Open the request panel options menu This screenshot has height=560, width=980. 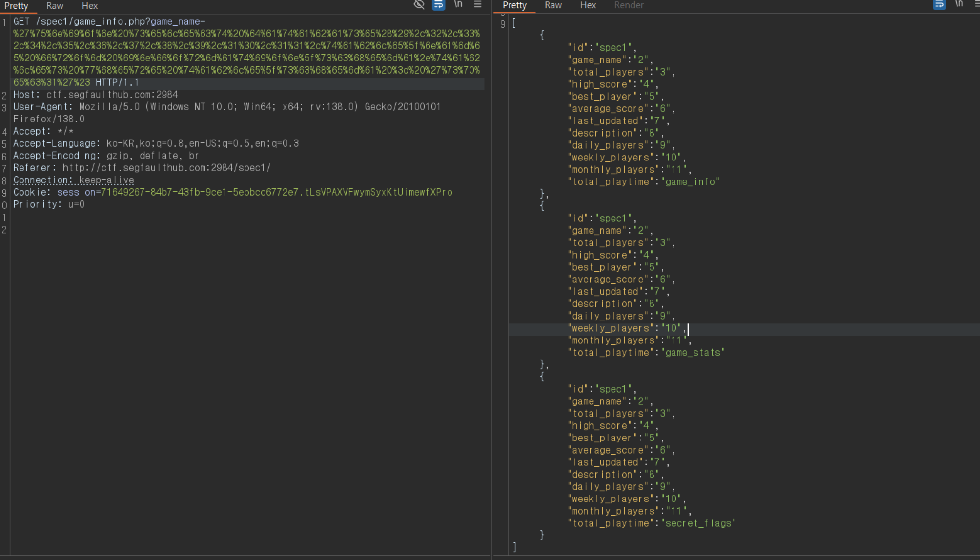click(477, 5)
